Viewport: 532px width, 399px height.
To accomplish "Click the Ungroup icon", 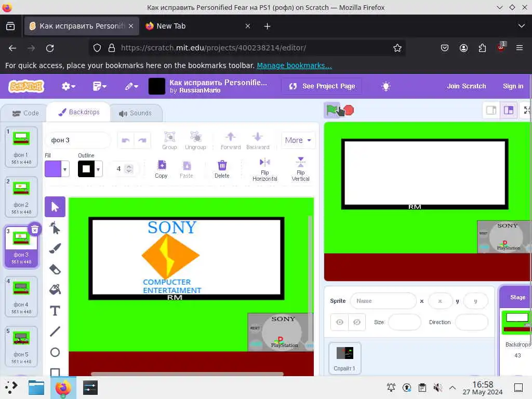I will click(x=195, y=140).
